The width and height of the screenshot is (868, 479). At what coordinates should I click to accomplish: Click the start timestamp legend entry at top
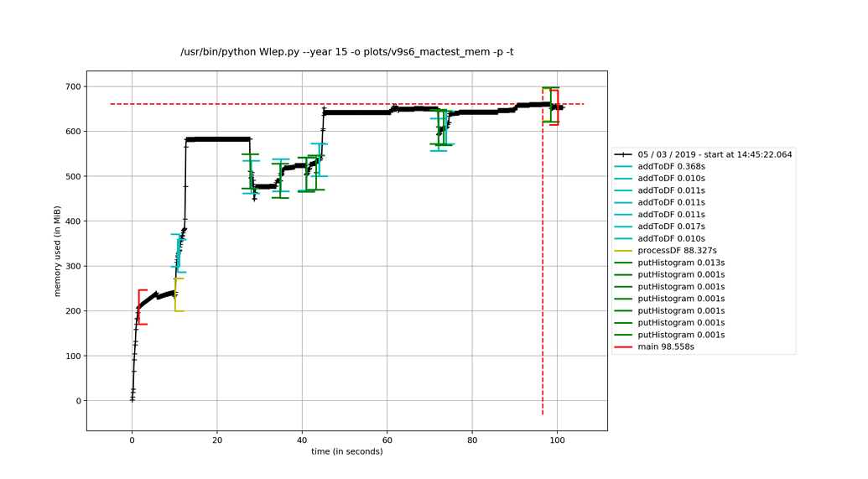[715, 154]
